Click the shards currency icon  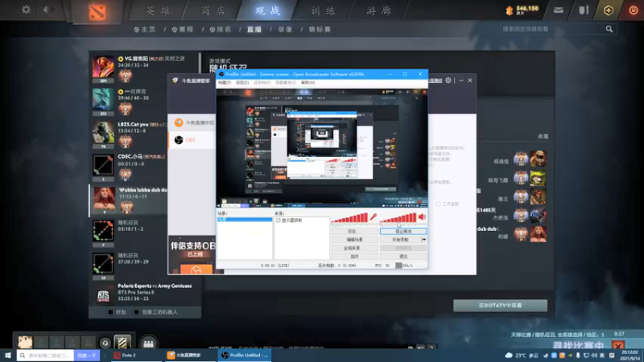[510, 10]
